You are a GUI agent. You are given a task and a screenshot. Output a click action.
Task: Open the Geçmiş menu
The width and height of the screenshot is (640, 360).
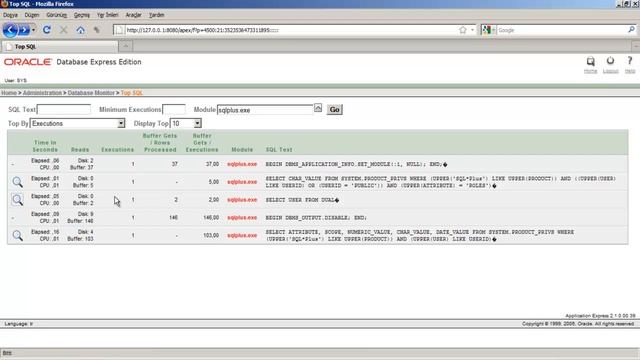click(x=82, y=15)
